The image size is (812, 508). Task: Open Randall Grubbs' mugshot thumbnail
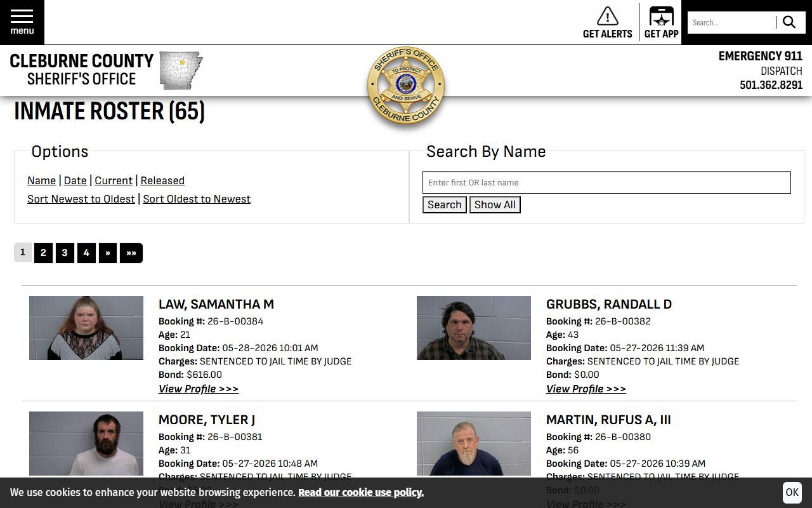474,328
